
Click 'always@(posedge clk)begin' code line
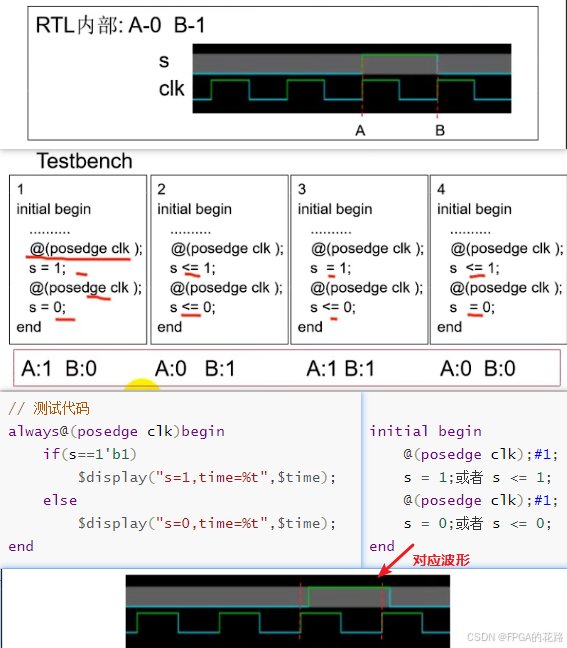[x=117, y=431]
